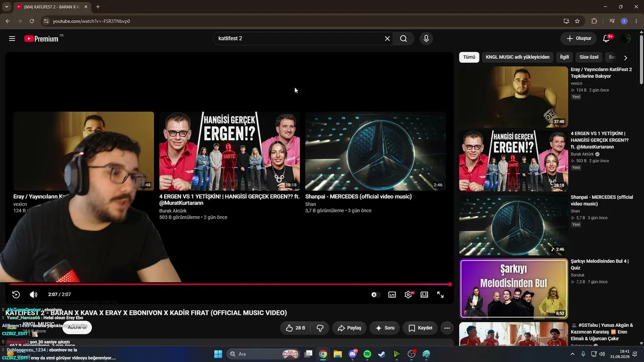This screenshot has width=644, height=362.
Task: Replay the video with the replay button
Action: coord(16,295)
